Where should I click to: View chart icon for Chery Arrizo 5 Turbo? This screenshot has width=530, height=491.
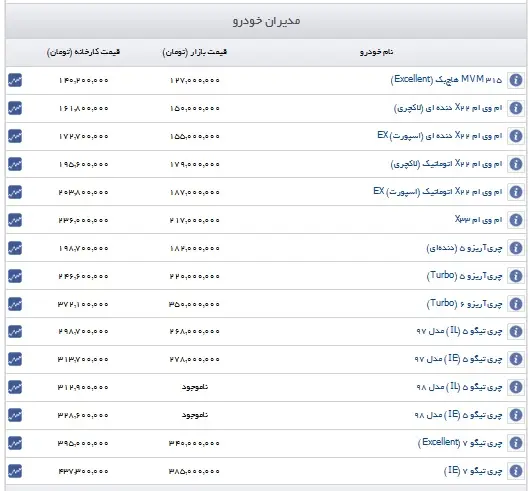pyautogui.click(x=15, y=276)
